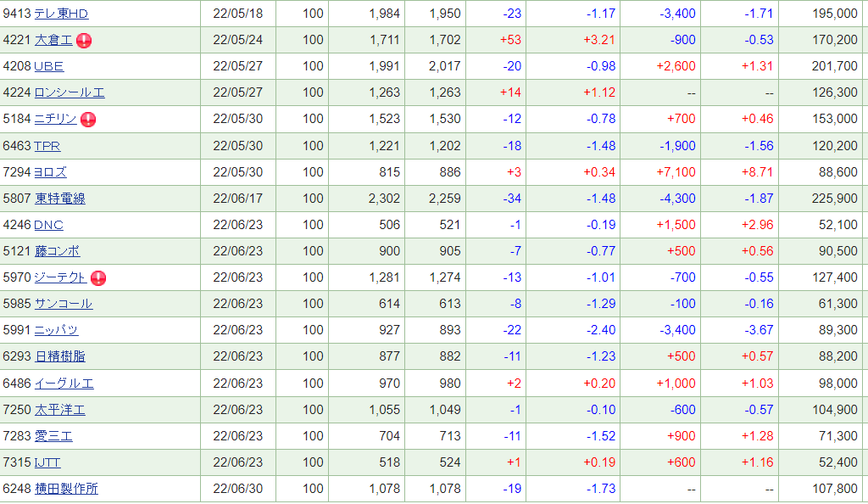Viewport: 868px width, 504px height.
Task: Click the stock code 6248
Action: tap(17, 489)
